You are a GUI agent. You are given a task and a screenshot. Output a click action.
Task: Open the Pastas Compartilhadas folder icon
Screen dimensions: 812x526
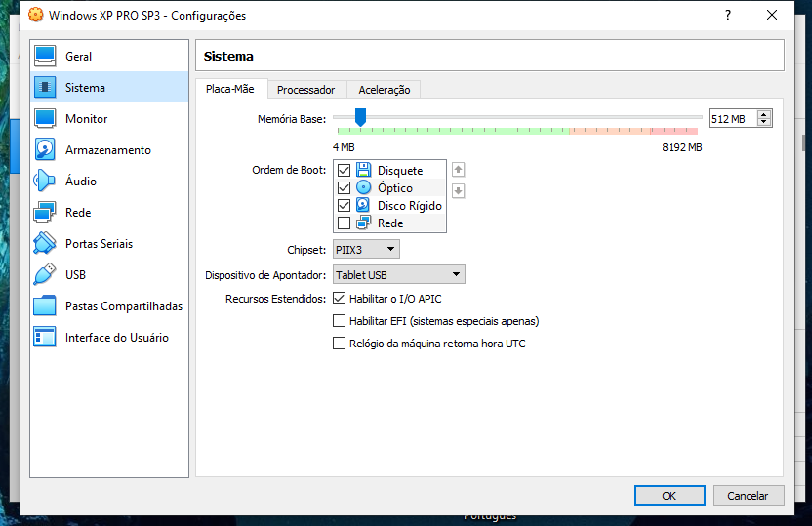pos(45,306)
